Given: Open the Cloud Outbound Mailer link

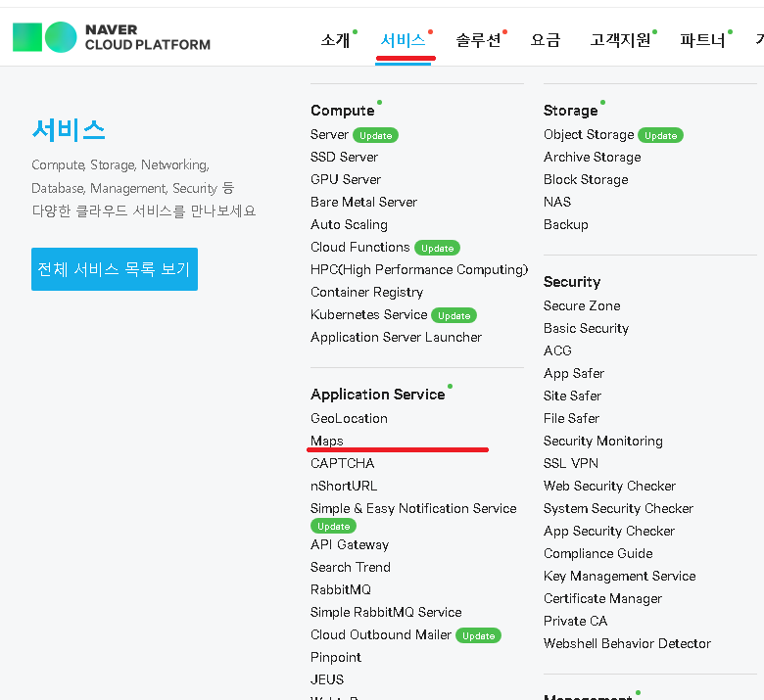Looking at the screenshot, I should (381, 634).
